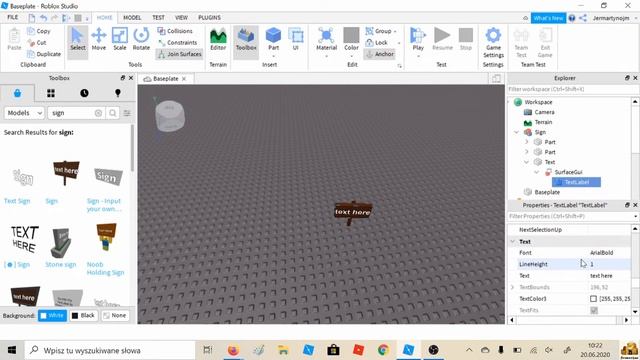Collapse the Text part in Explorer
This screenshot has width=640, height=360.
[x=526, y=162]
